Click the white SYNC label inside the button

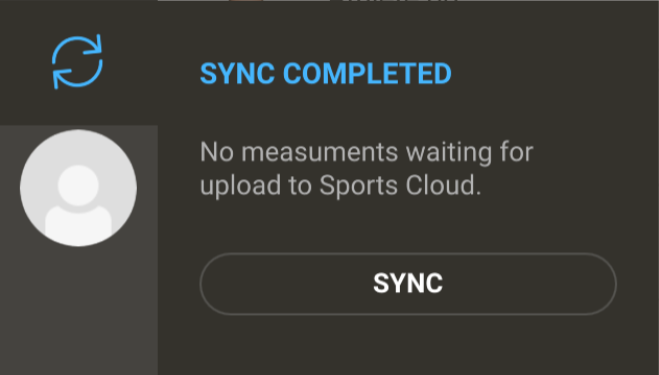[x=408, y=283]
